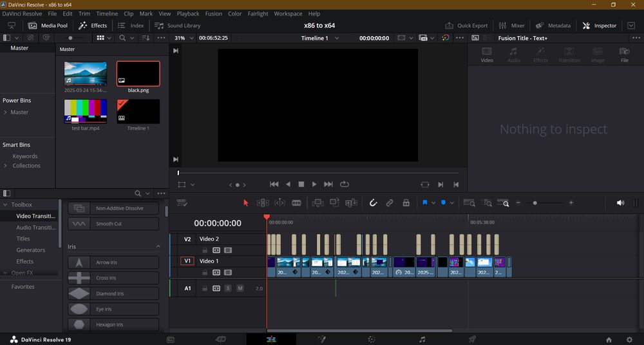
Task: Click the Insert Clip icon
Action: pyautogui.click(x=317, y=202)
